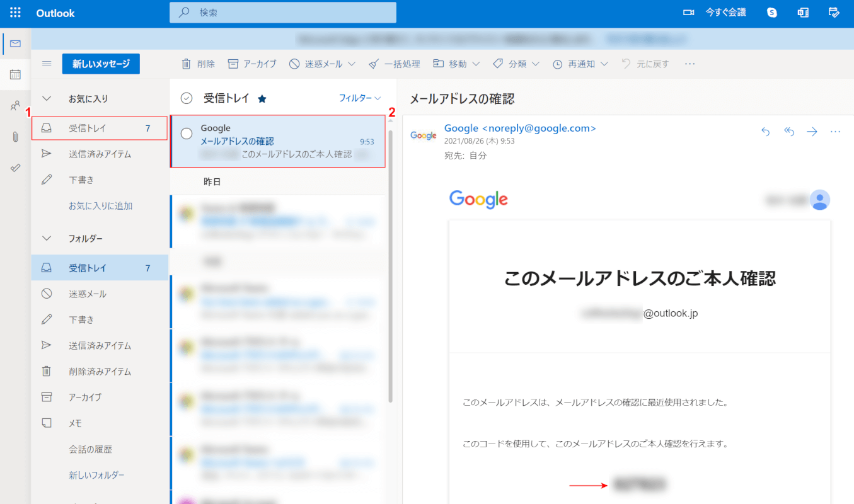Click 今すぐ会議 link

tap(725, 13)
